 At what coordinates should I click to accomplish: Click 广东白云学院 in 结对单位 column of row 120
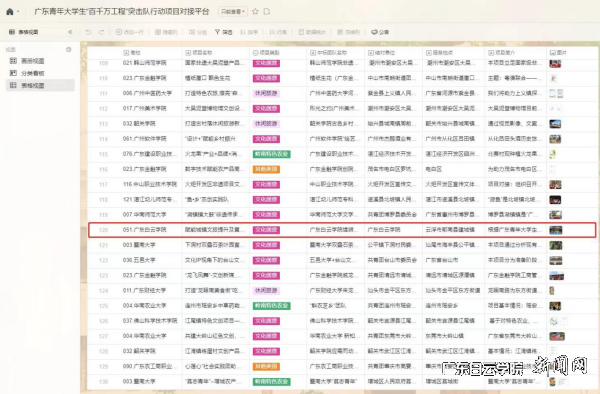384,230
